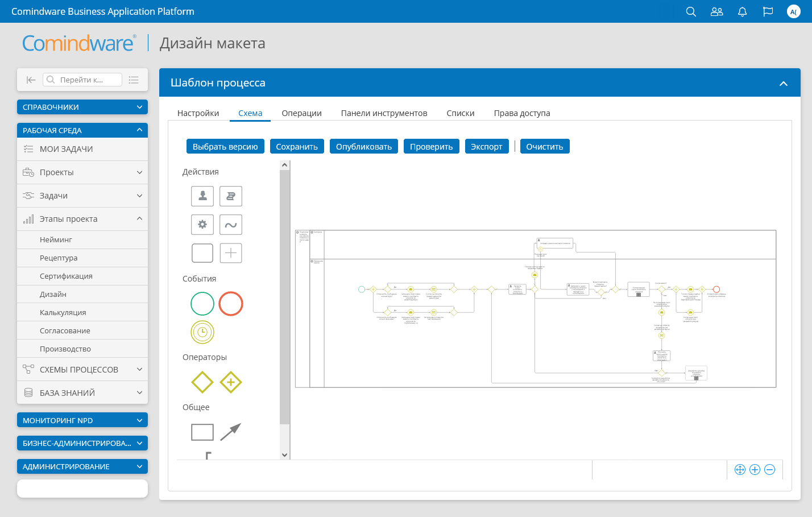Expand БАЗА ЗНАНИЙ item
The height and width of the screenshot is (517, 812).
coord(82,393)
